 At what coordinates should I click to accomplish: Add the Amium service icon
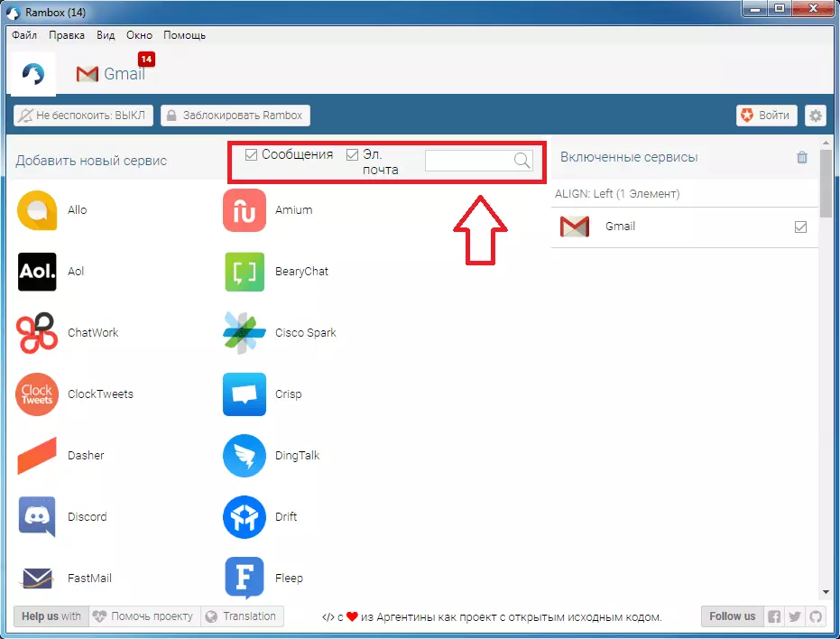(245, 210)
